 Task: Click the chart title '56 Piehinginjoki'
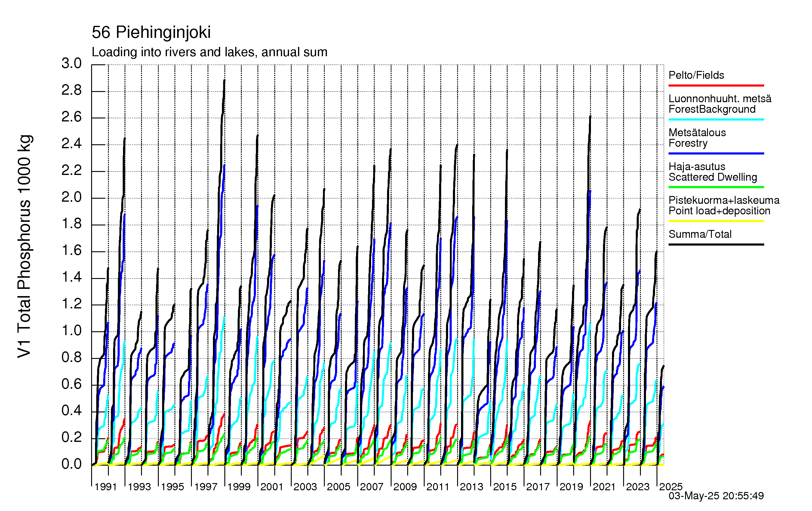tap(151, 33)
